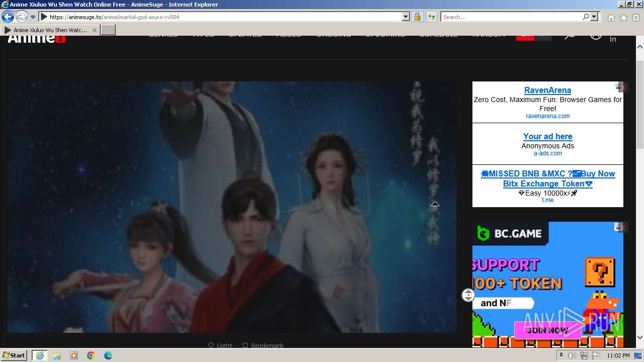Click the round up-down scroll overlay button
This screenshot has width=644, height=362.
click(x=468, y=295)
